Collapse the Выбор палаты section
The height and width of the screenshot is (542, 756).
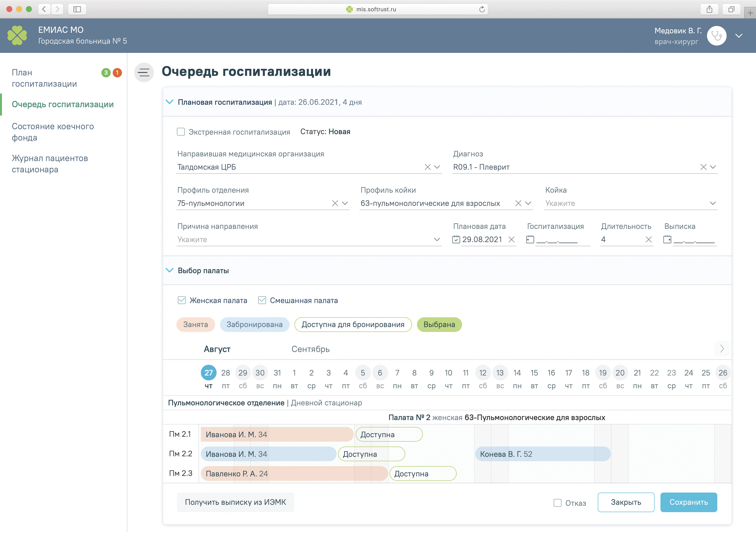(170, 271)
